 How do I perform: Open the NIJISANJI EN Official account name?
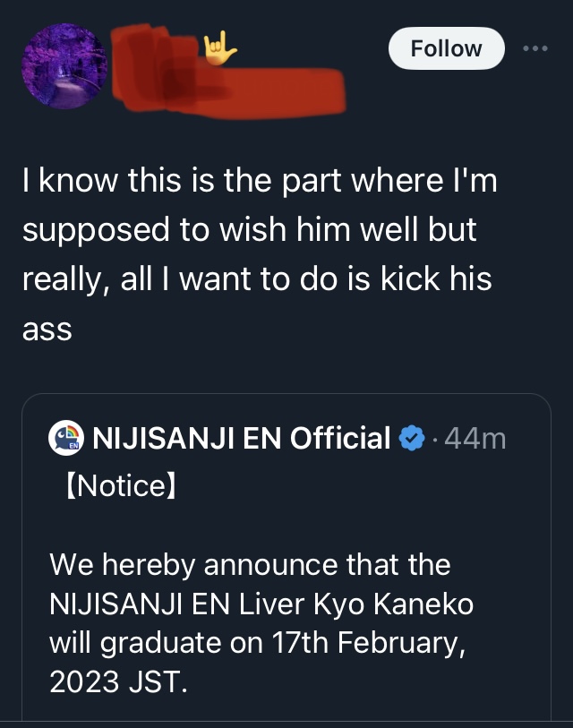point(242,439)
